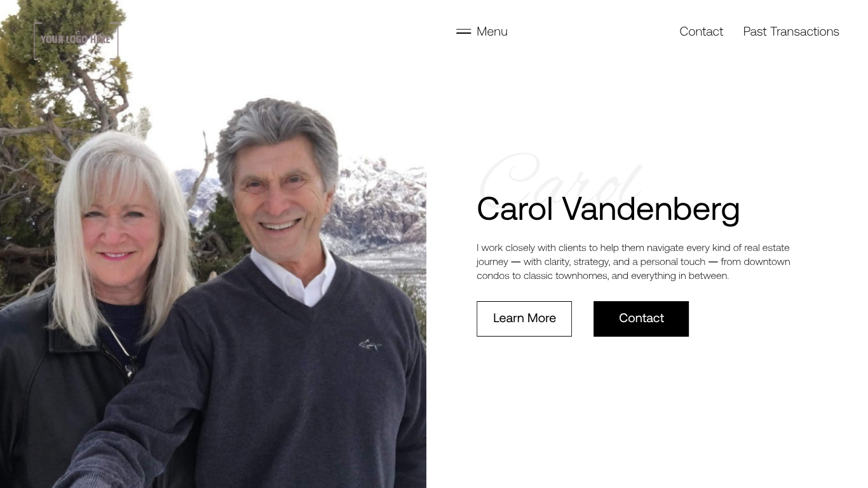The image size is (868, 488).
Task: Click the snowy mountain in photo background
Action: tap(381, 203)
